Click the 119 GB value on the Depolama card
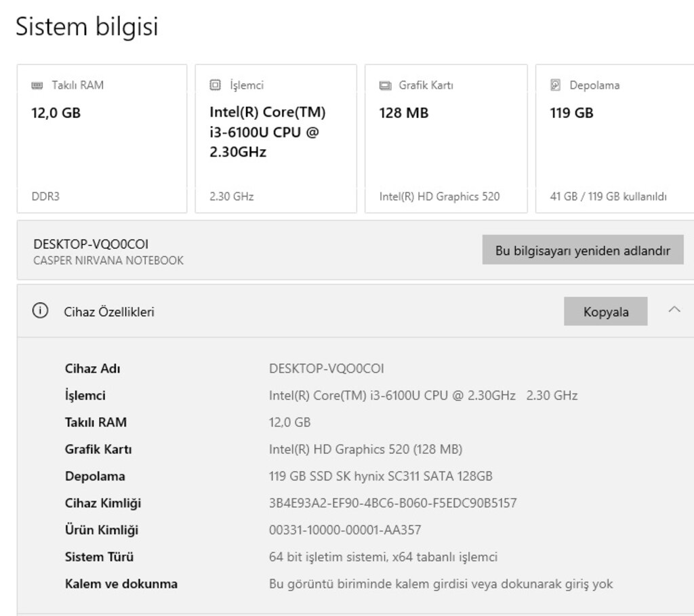The width and height of the screenshot is (694, 616). point(571,113)
